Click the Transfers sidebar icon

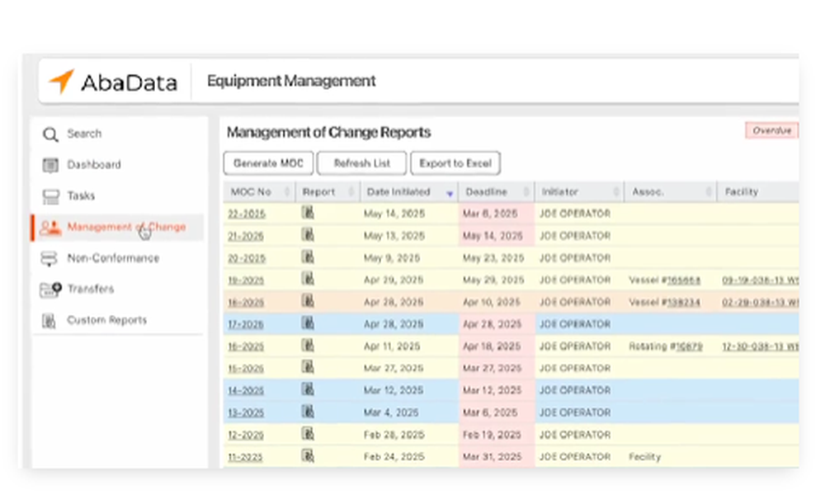50,290
